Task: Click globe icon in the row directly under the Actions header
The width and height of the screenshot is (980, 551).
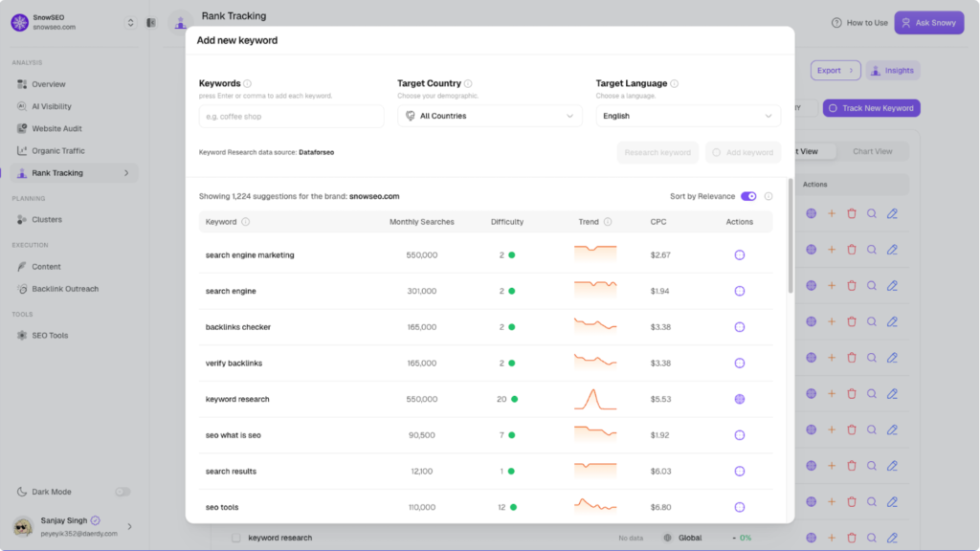Action: [812, 213]
